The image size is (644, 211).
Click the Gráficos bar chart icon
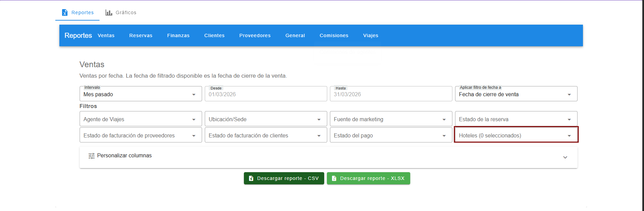pos(109,12)
